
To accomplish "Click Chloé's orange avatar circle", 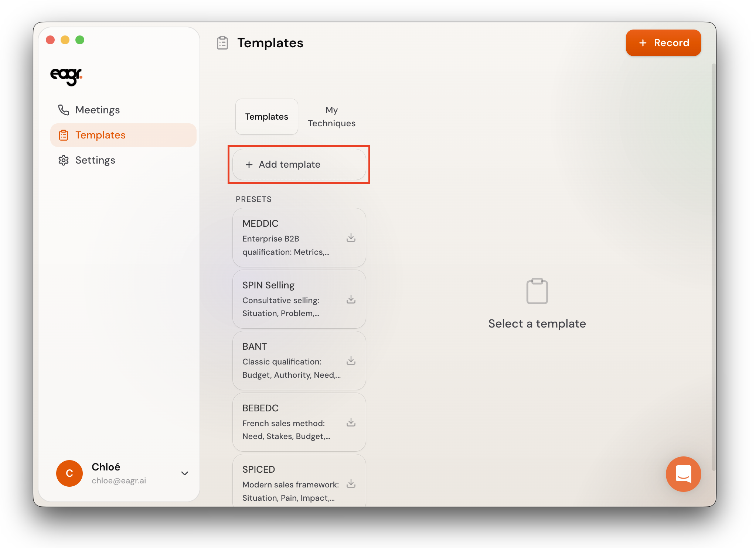I will (x=69, y=473).
